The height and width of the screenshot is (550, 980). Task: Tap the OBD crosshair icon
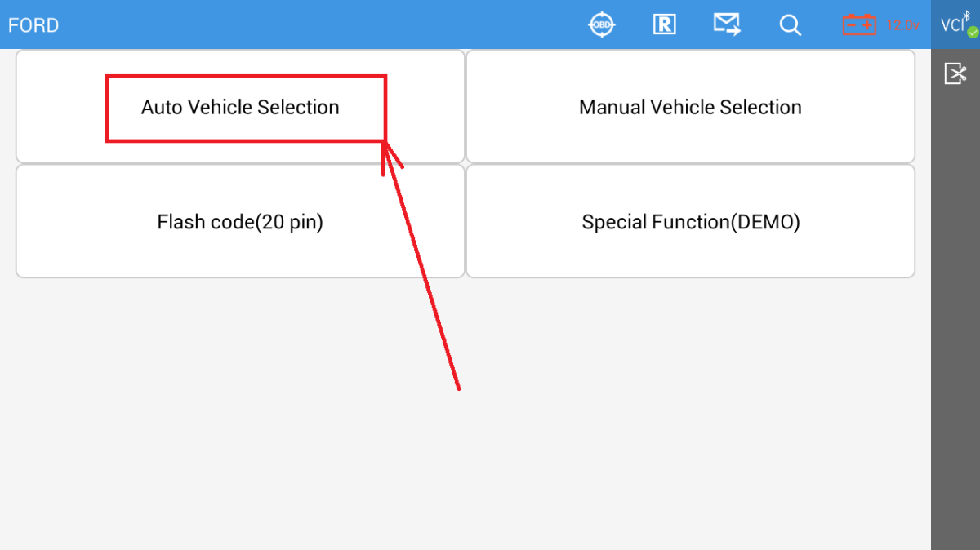603,24
